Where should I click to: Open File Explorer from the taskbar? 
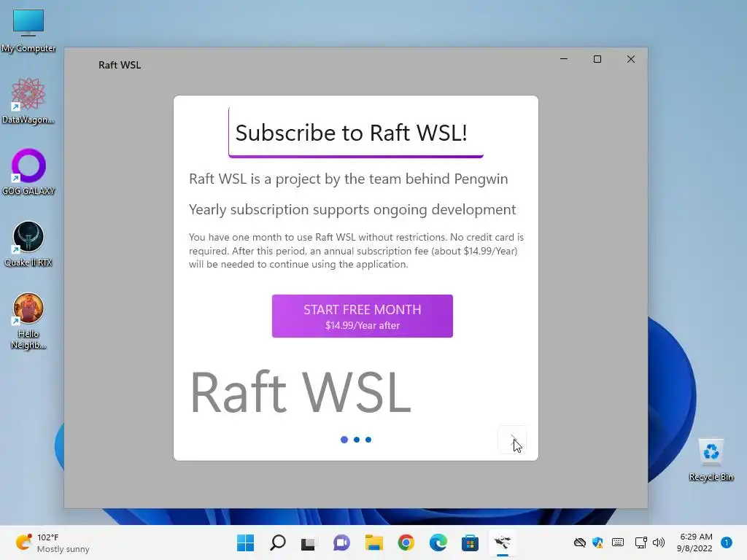(374, 542)
